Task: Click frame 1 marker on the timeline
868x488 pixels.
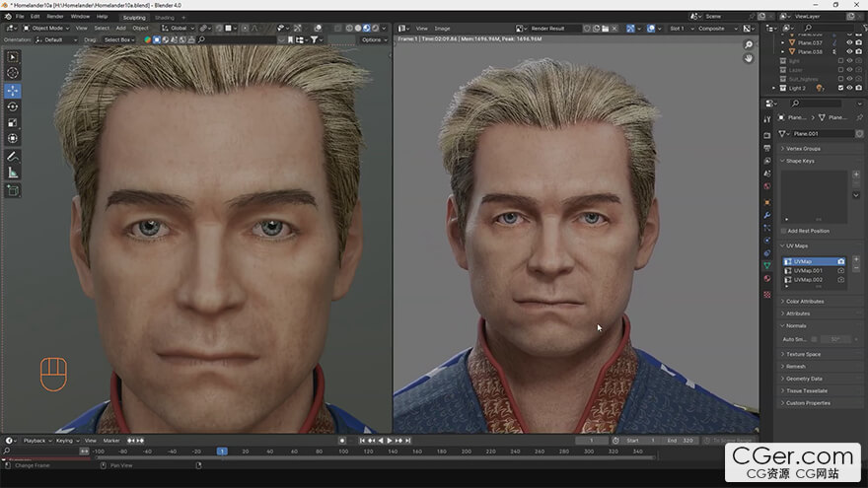Action: point(222,451)
